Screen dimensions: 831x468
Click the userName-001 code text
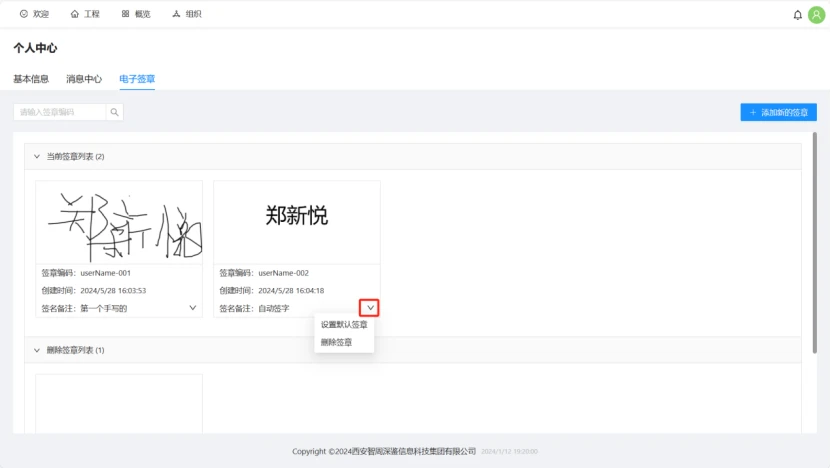pyautogui.click(x=105, y=273)
